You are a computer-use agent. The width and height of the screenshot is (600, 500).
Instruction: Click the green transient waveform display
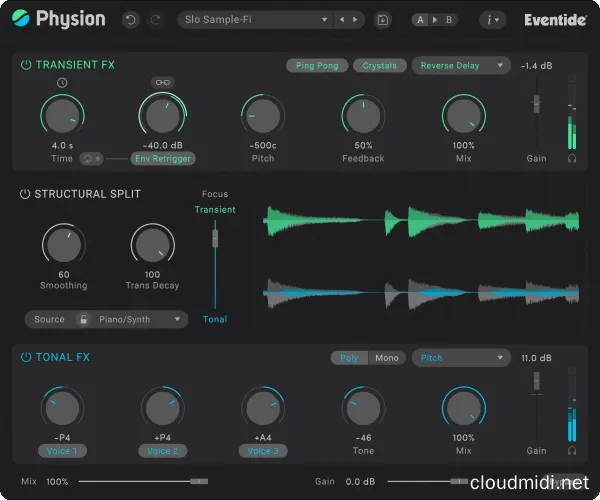pyautogui.click(x=421, y=221)
